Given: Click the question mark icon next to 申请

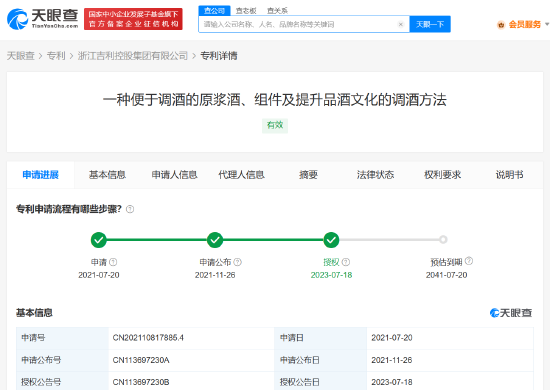Looking at the screenshot, I should 113,262.
